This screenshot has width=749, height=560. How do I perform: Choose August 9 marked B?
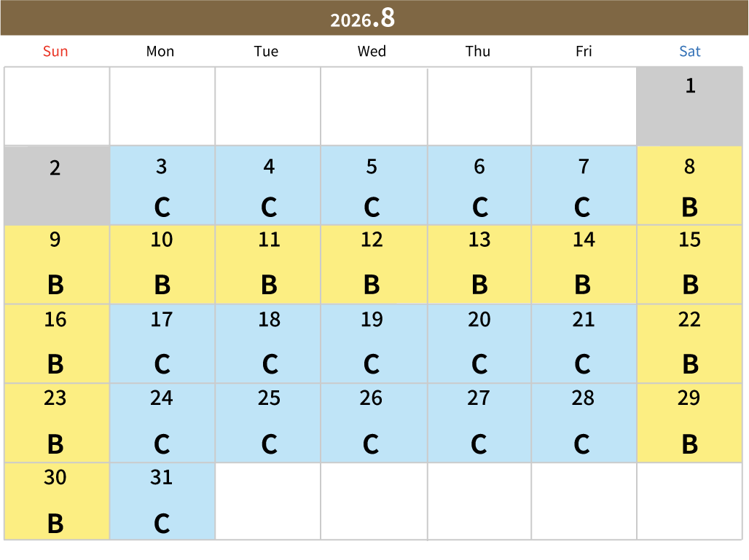click(x=57, y=264)
